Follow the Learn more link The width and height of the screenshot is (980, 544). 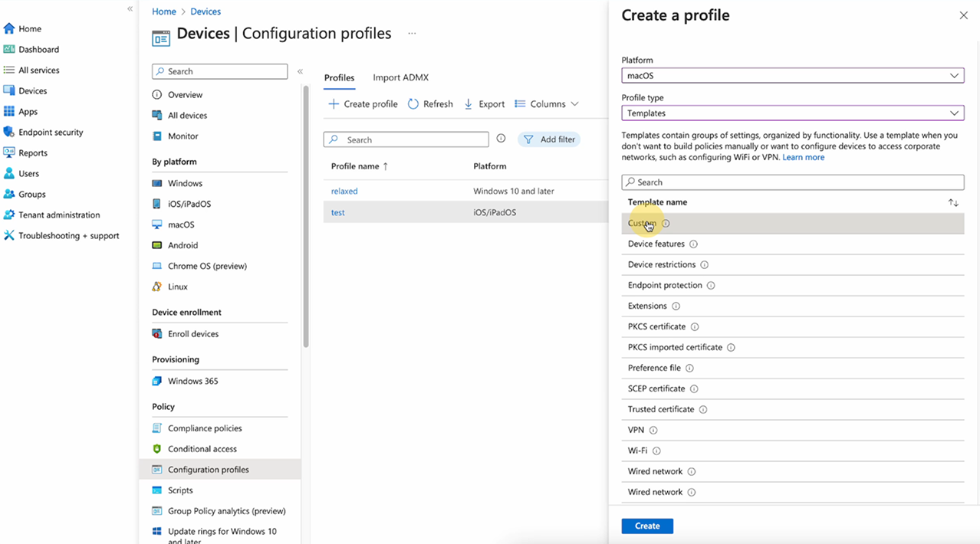(803, 157)
